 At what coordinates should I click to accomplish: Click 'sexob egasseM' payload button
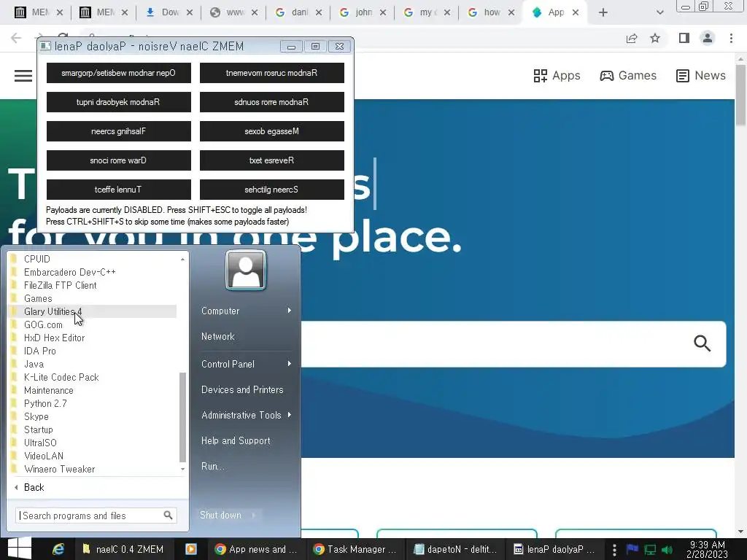click(x=271, y=131)
